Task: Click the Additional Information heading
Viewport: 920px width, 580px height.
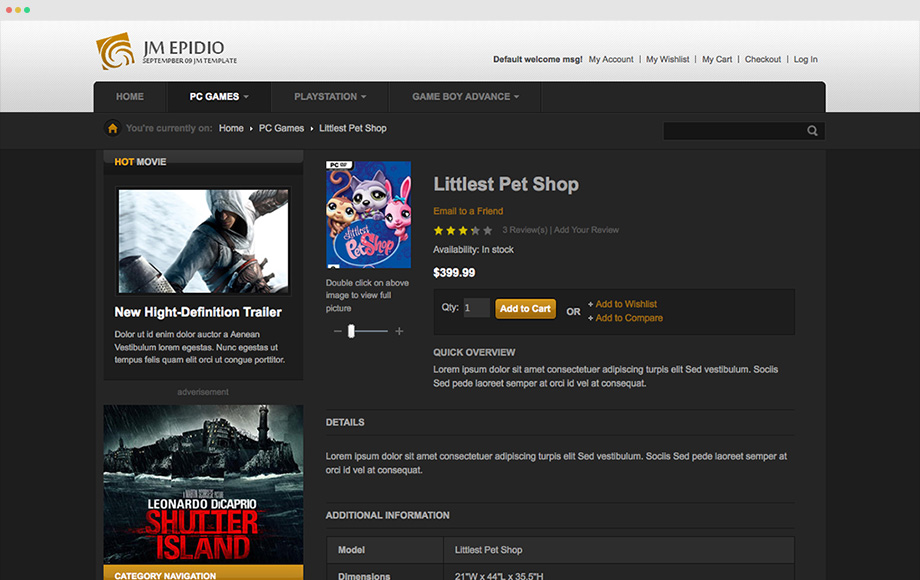Action: tap(388, 515)
